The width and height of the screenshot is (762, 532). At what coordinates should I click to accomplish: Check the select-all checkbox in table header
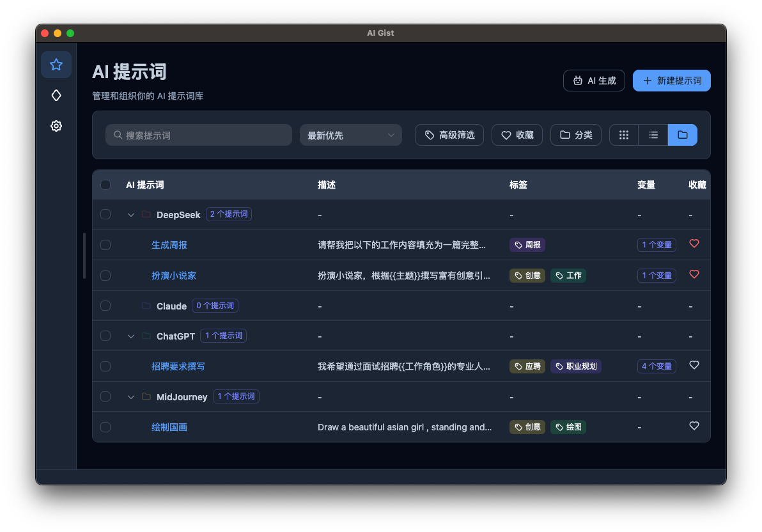point(105,185)
